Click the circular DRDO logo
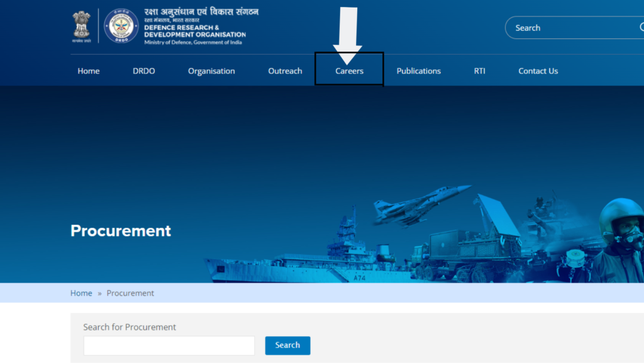 click(121, 26)
